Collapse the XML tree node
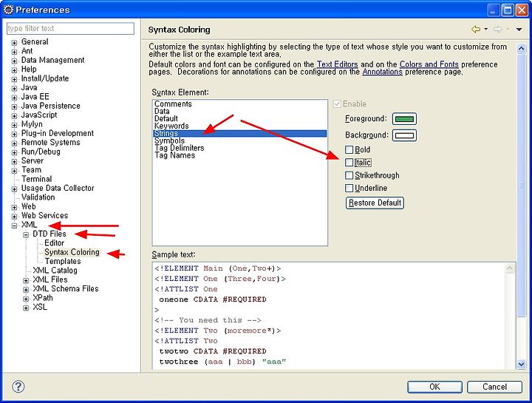This screenshot has width=532, height=403. 14,226
